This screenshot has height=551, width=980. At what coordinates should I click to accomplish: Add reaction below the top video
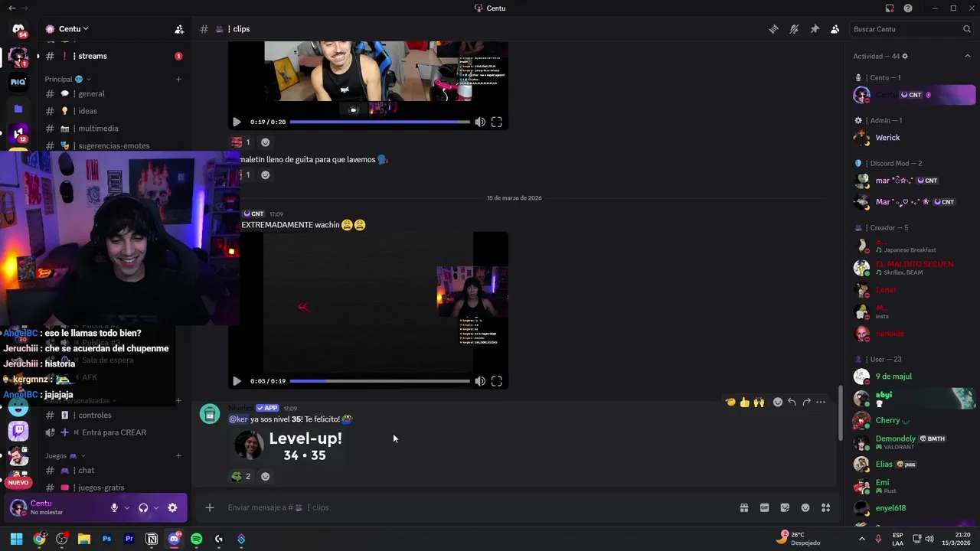tap(265, 142)
